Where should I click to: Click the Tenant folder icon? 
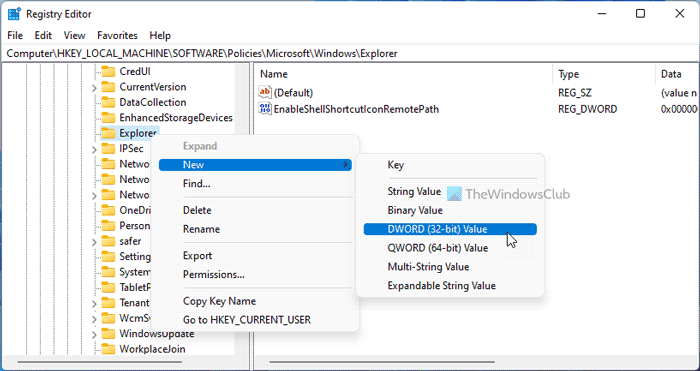pyautogui.click(x=108, y=303)
